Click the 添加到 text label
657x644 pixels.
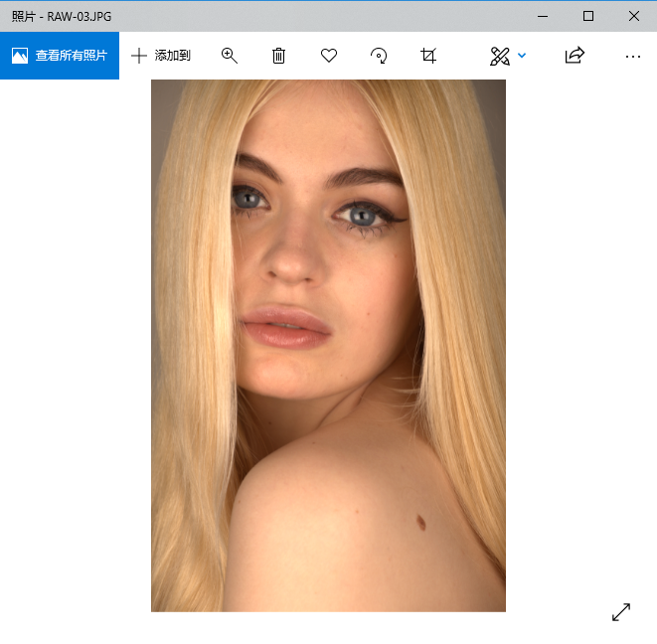click(x=172, y=56)
